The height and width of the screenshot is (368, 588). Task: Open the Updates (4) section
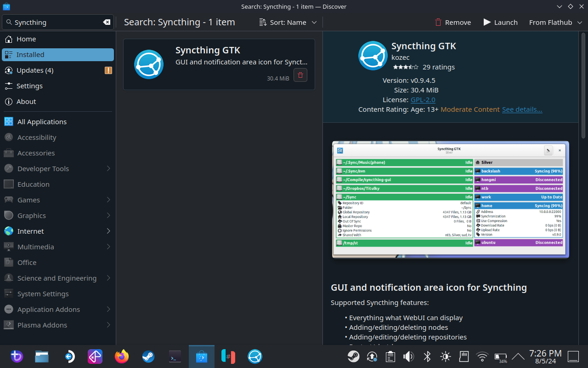pyautogui.click(x=58, y=70)
